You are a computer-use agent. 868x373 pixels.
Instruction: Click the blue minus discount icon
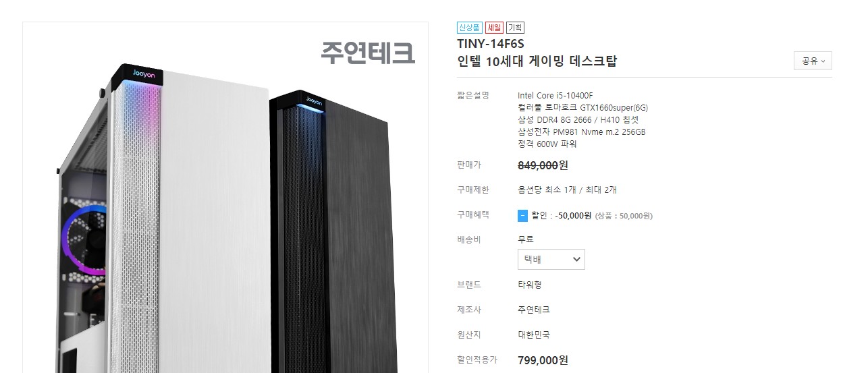click(x=522, y=216)
